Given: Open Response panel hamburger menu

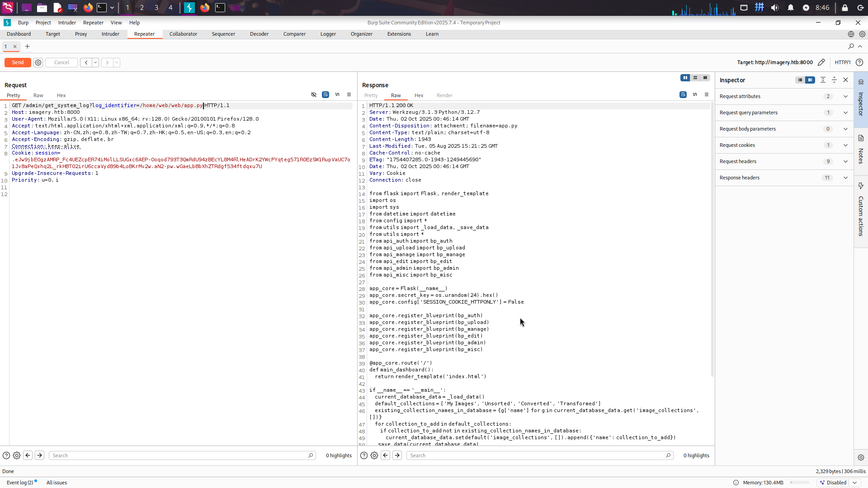Looking at the screenshot, I should (707, 95).
